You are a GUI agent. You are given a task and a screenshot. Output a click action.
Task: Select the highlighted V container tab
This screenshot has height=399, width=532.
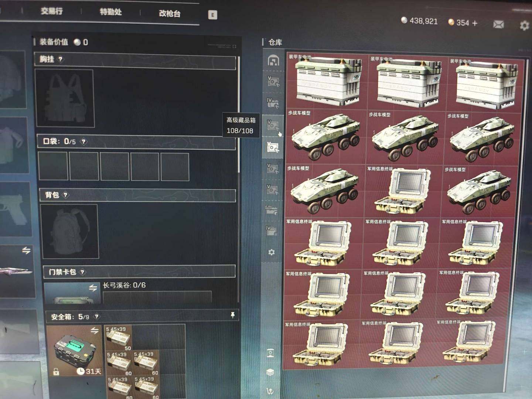point(273,147)
